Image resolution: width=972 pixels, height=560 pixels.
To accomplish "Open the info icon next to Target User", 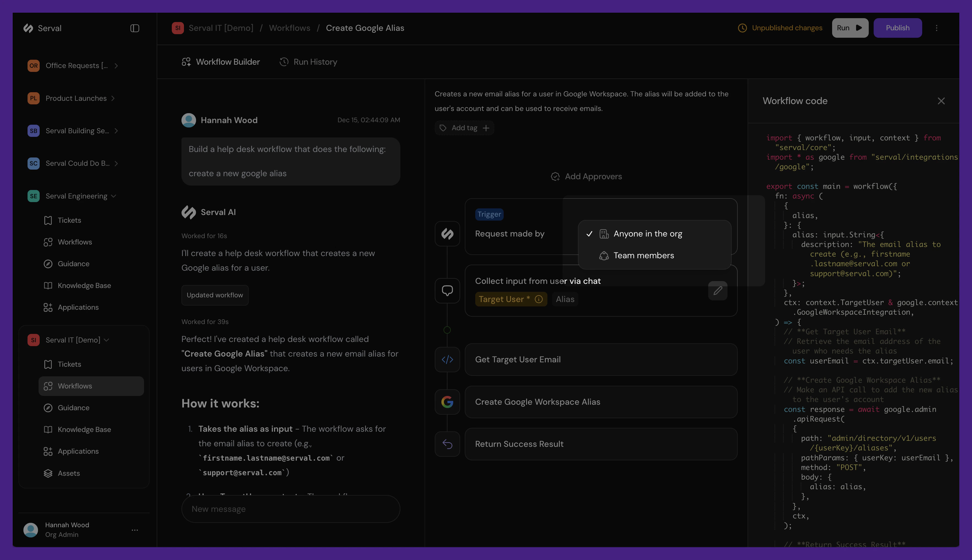I will (539, 299).
